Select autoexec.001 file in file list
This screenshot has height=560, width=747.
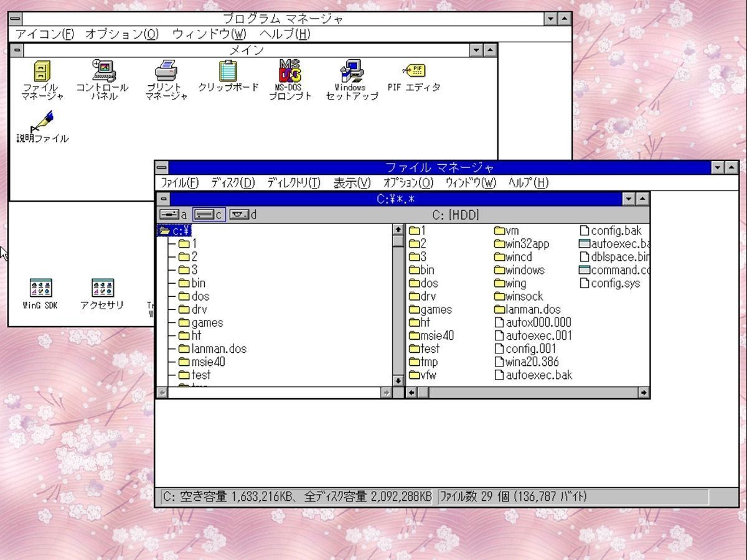533,335
